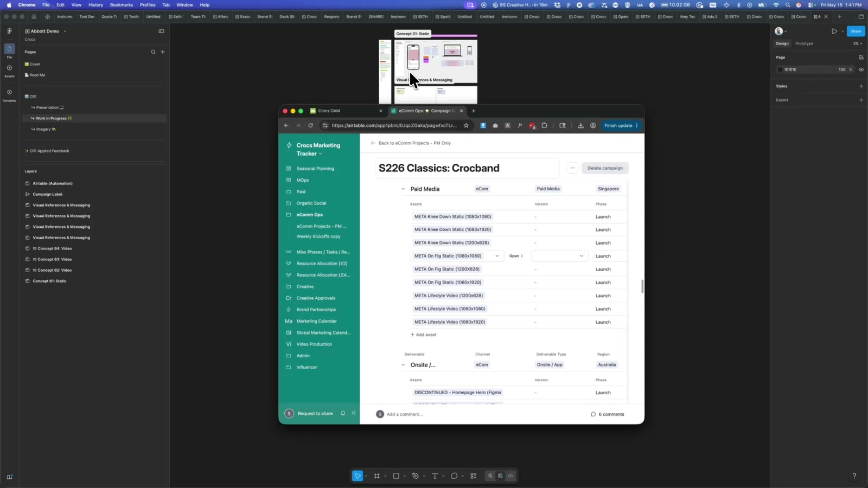Image resolution: width=868 pixels, height=488 pixels.
Task: Open Abbott Demo file name dropdown
Action: click(65, 31)
